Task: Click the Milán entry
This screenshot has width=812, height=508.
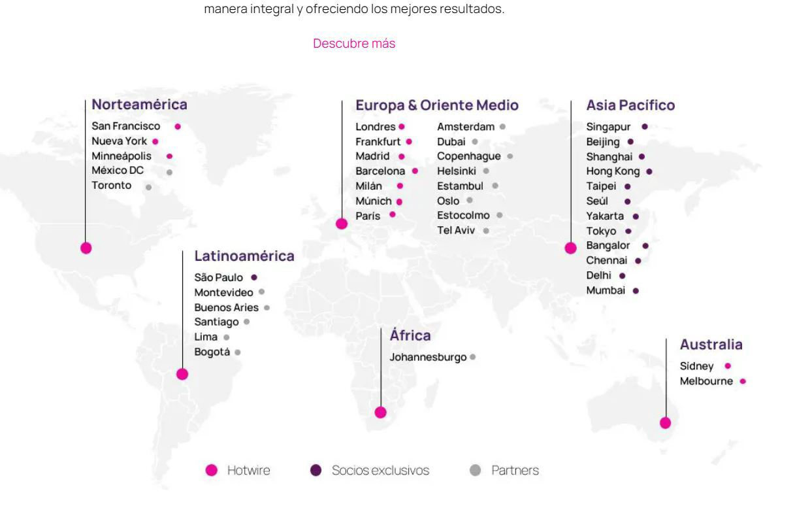Action: (369, 186)
